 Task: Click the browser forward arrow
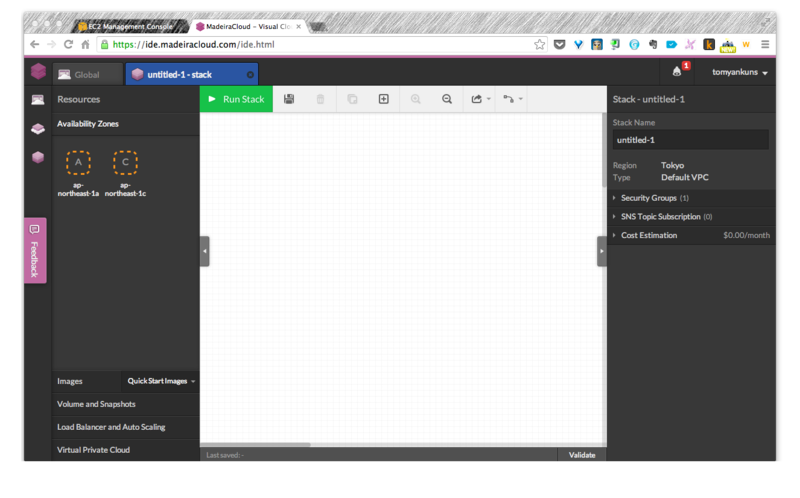coord(52,44)
